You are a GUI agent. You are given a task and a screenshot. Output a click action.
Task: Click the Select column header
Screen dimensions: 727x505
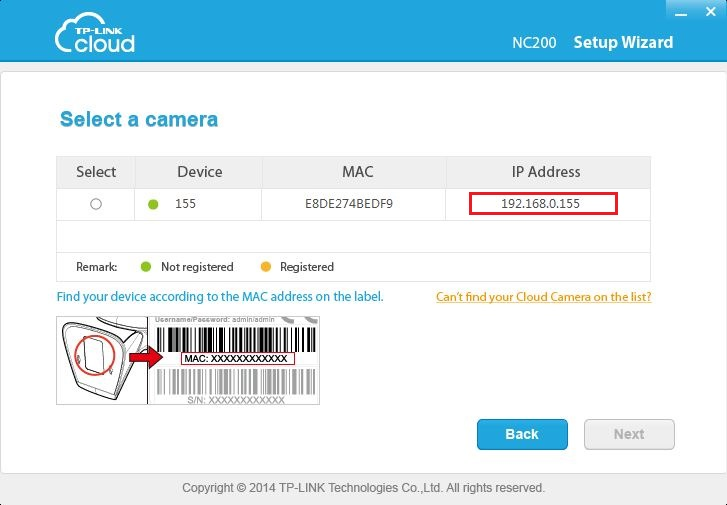tap(96, 172)
